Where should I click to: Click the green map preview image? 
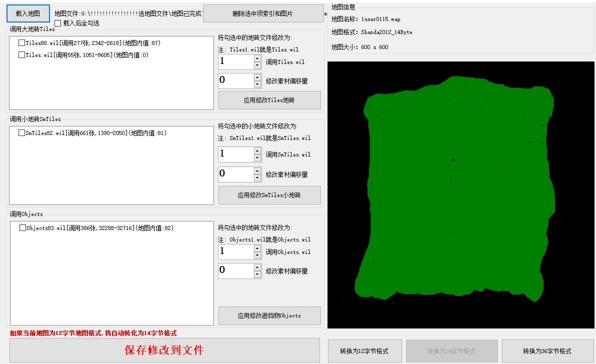(x=460, y=195)
